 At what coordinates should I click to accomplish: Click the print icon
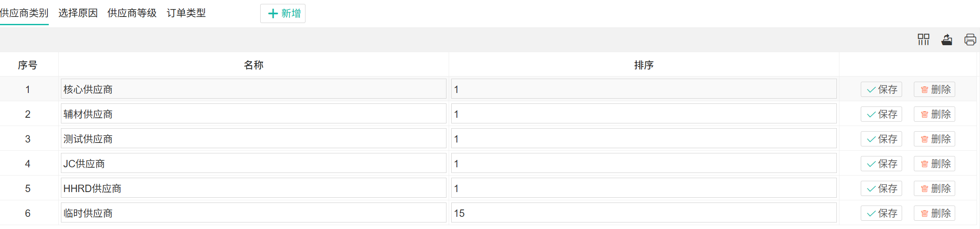coord(970,40)
